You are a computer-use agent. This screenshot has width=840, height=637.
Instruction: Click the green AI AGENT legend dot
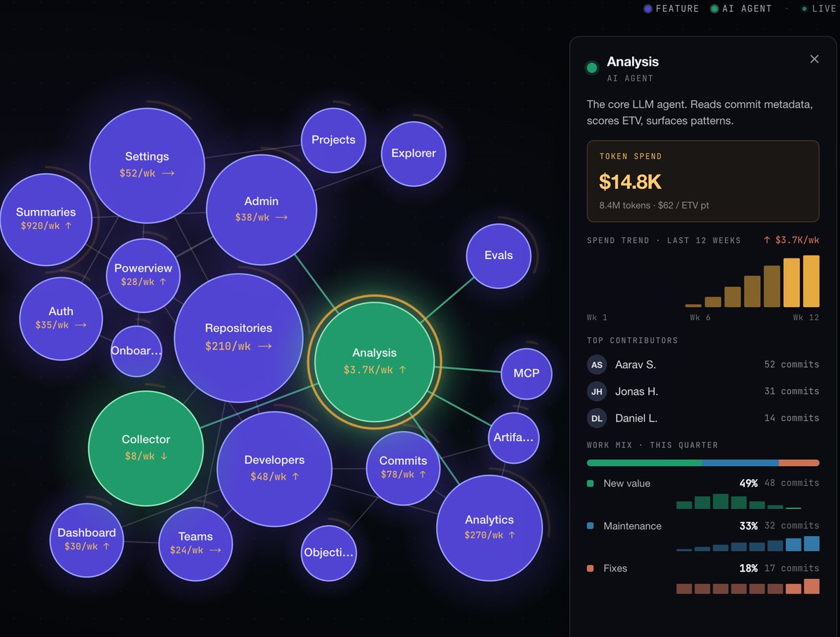(x=715, y=9)
